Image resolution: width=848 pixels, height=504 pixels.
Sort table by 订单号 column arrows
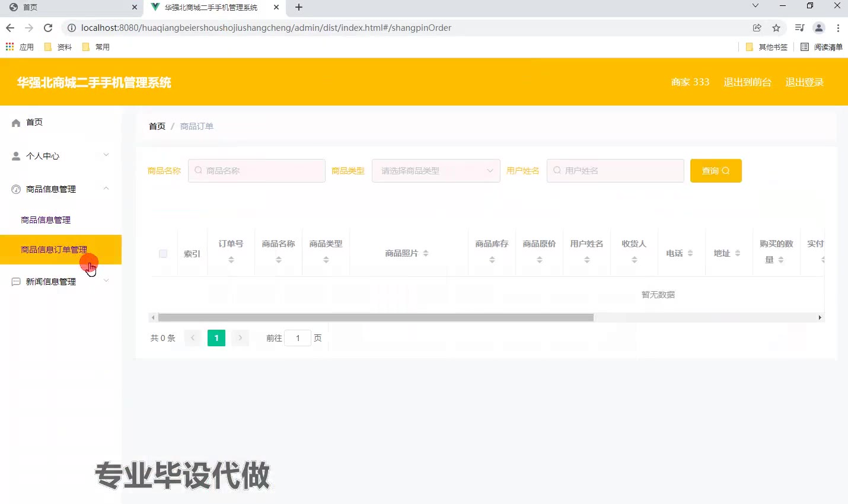point(231,260)
